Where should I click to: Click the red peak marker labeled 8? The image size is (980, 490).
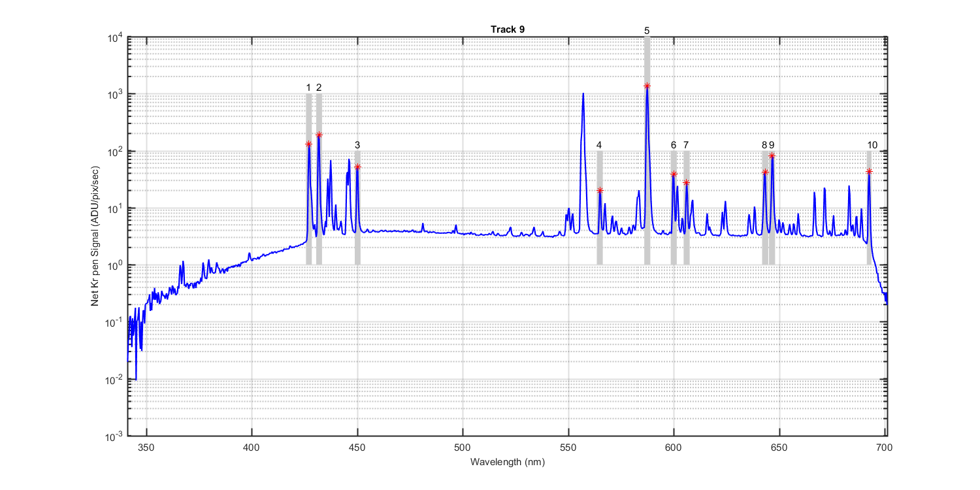tap(765, 172)
